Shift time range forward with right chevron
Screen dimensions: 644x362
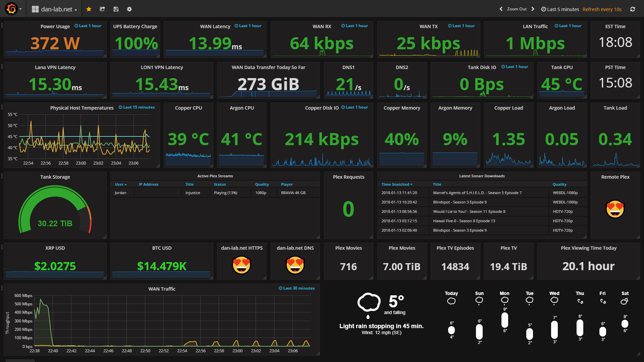pyautogui.click(x=533, y=9)
